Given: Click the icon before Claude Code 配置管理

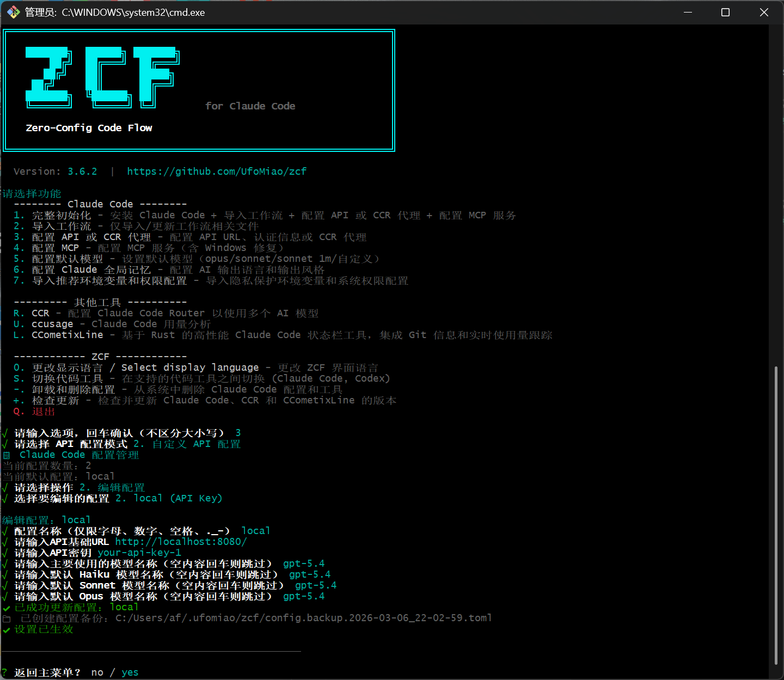Looking at the screenshot, I should (x=7, y=455).
